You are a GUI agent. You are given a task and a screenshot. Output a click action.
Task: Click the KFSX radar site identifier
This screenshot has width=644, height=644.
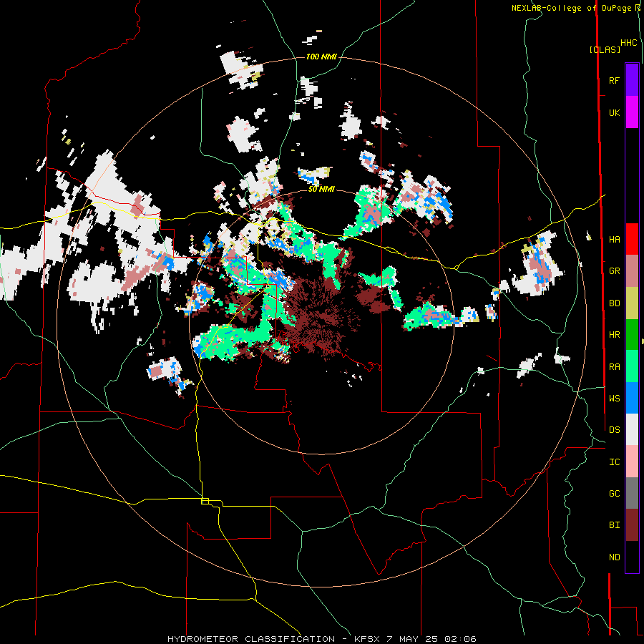(367, 639)
